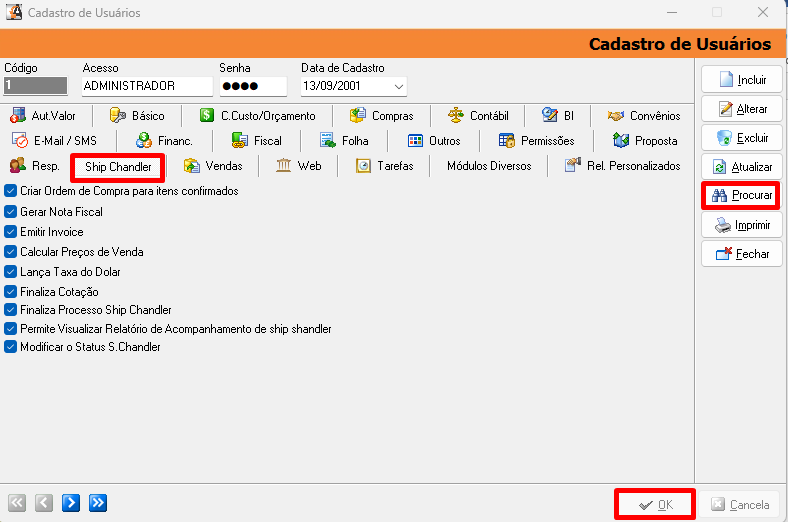Screen dimensions: 788x522
Task: Click the Imprimir printer icon
Action: click(723, 225)
